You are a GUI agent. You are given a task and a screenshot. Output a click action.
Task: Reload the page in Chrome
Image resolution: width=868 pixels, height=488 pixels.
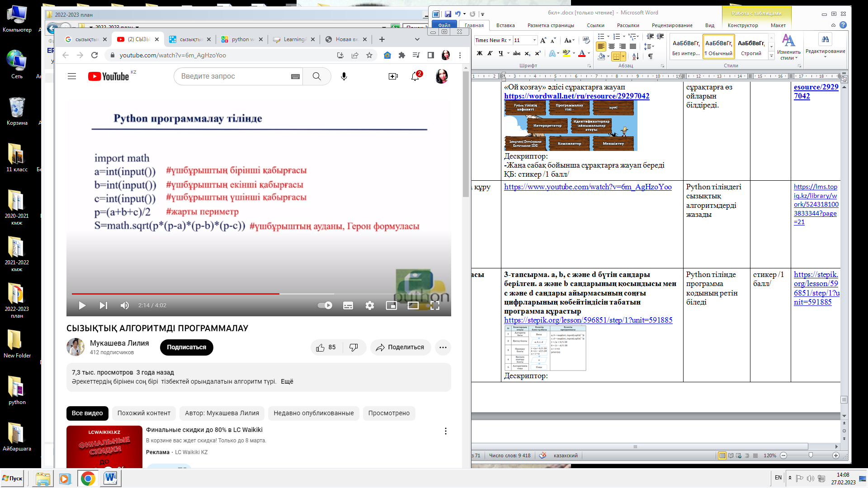coord(94,55)
